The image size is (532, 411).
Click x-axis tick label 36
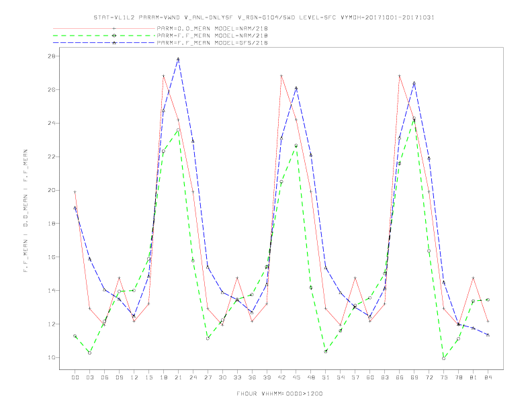pos(252,377)
